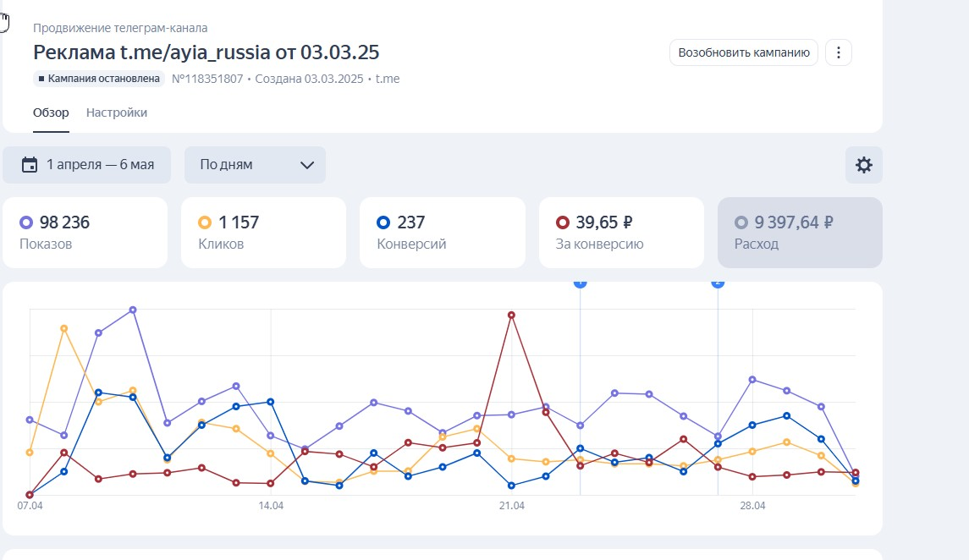Toggle the Кликов metric card
This screenshot has height=560, width=969.
[x=263, y=233]
